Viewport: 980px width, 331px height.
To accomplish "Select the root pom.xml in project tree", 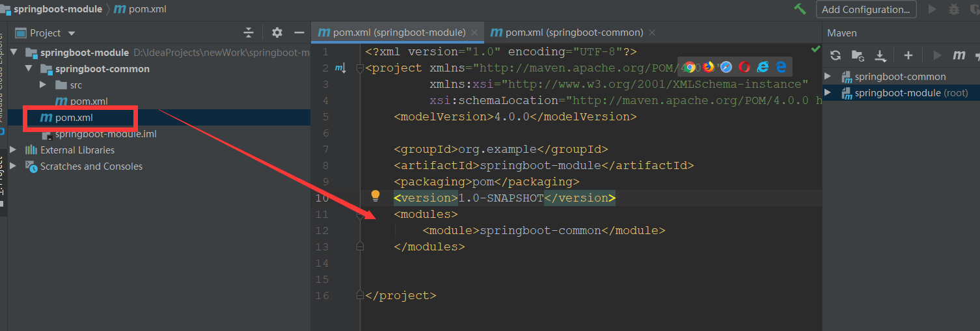I will (x=66, y=117).
